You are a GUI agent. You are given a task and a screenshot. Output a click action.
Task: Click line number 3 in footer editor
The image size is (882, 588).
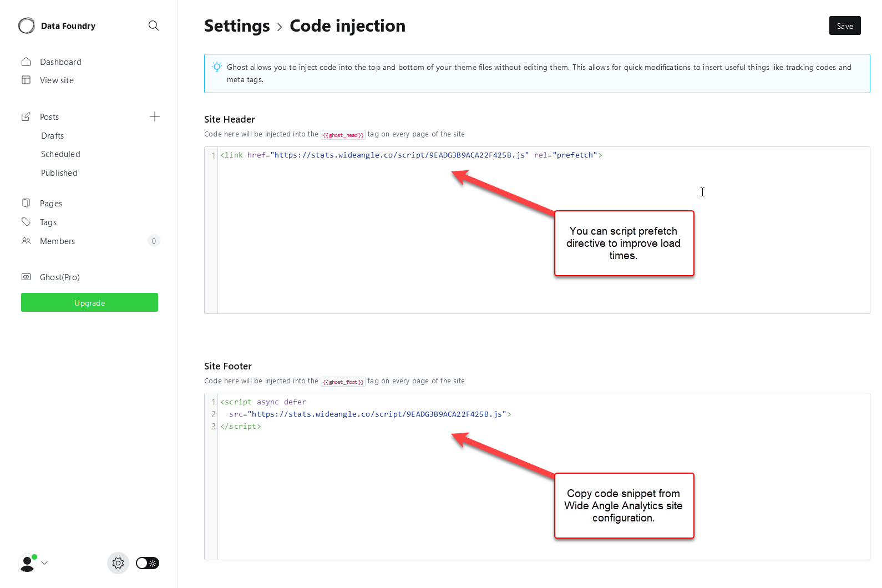tap(213, 427)
